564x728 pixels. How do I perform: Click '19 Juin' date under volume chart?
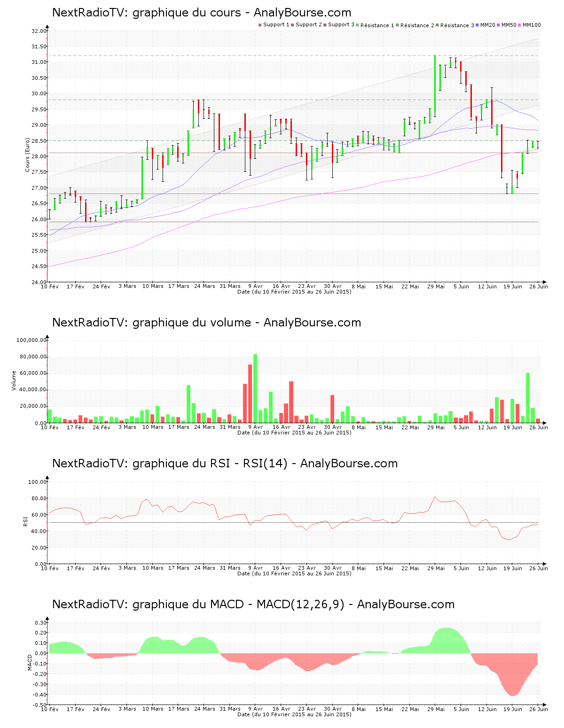[513, 427]
